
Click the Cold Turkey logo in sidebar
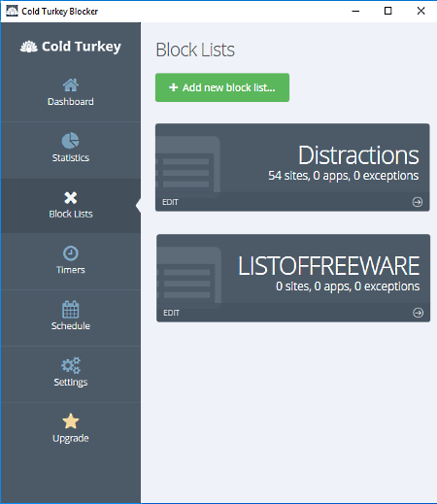coord(71,47)
